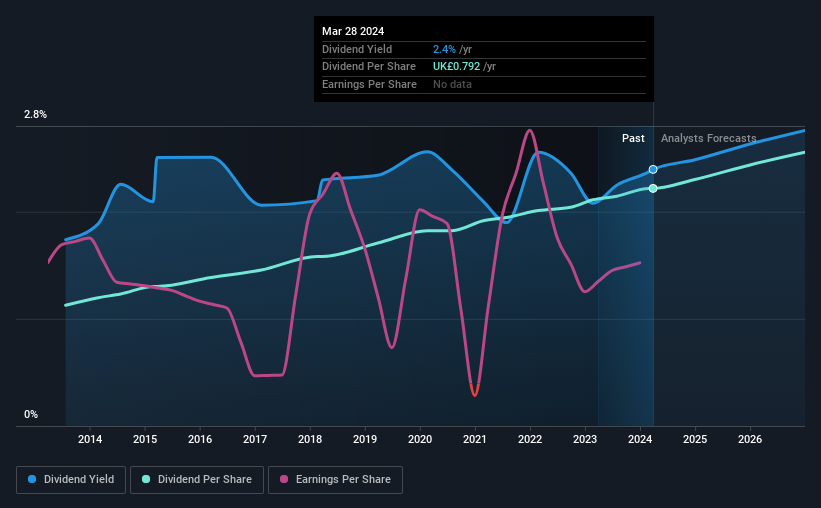This screenshot has width=821, height=508.
Task: Click the Analysts Forecasts label
Action: click(708, 138)
